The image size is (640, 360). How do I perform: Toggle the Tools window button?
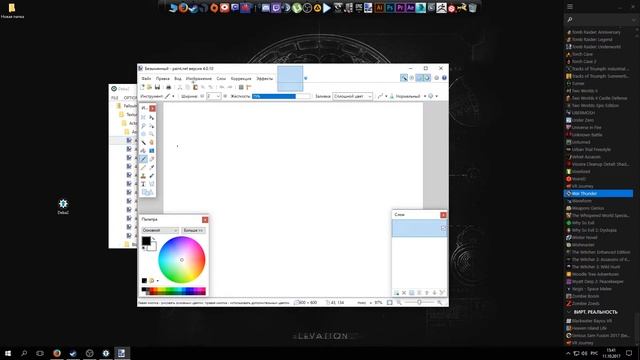click(x=404, y=78)
